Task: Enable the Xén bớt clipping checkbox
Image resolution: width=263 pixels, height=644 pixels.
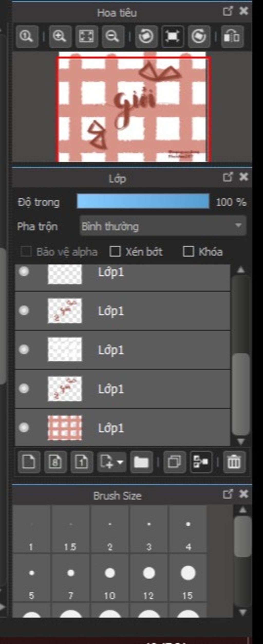Action: [x=115, y=251]
